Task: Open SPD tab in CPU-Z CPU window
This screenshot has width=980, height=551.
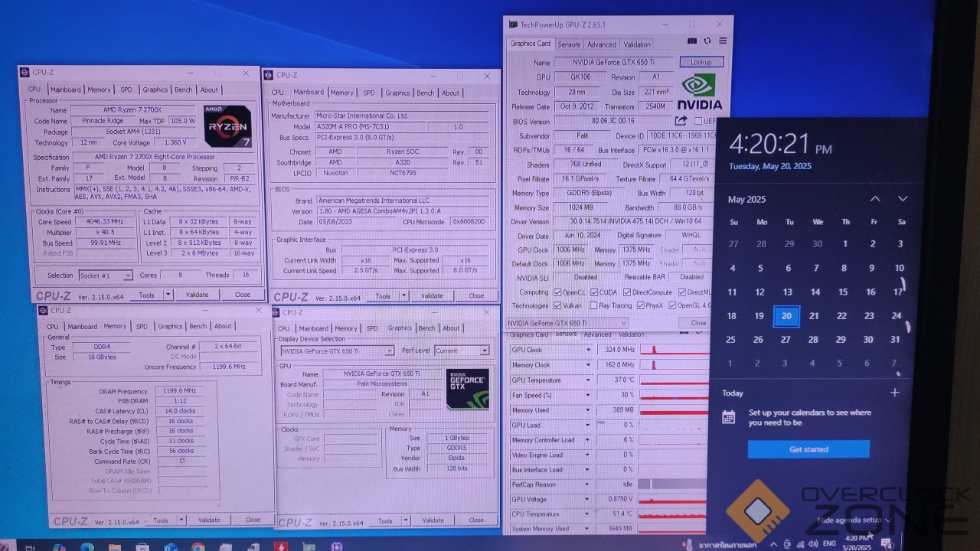Action: [126, 90]
